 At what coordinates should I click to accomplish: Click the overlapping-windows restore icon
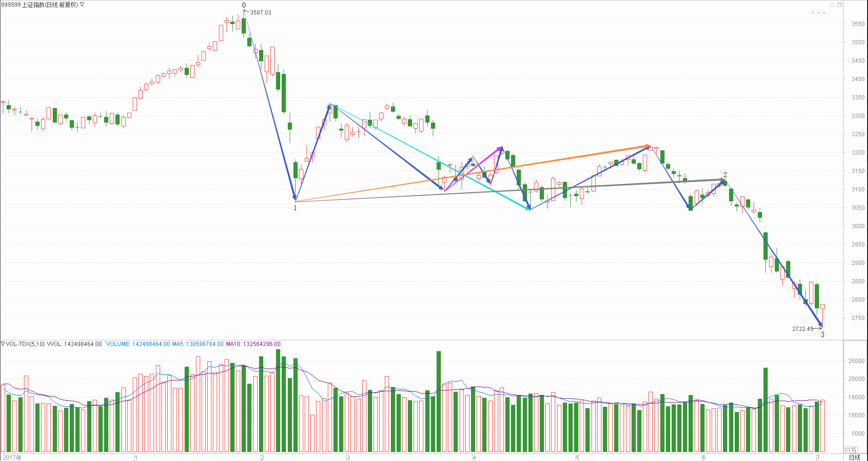839,5
